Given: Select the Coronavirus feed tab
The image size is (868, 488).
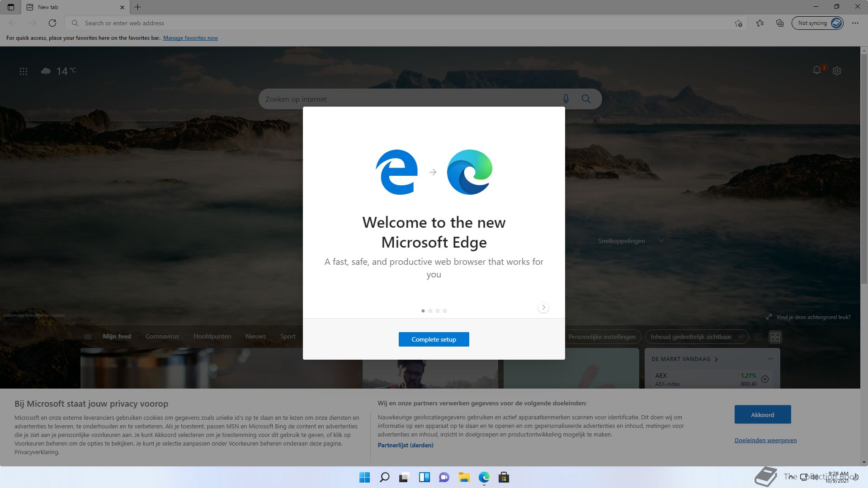Looking at the screenshot, I should point(162,337).
